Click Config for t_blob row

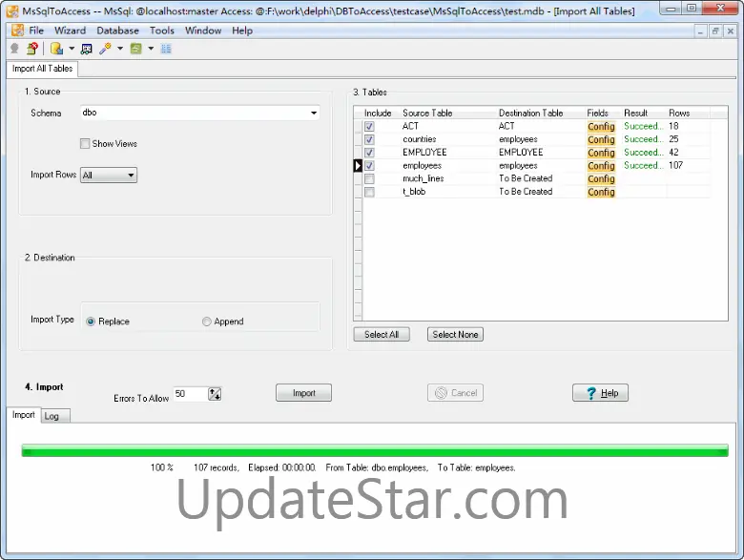[x=601, y=192]
